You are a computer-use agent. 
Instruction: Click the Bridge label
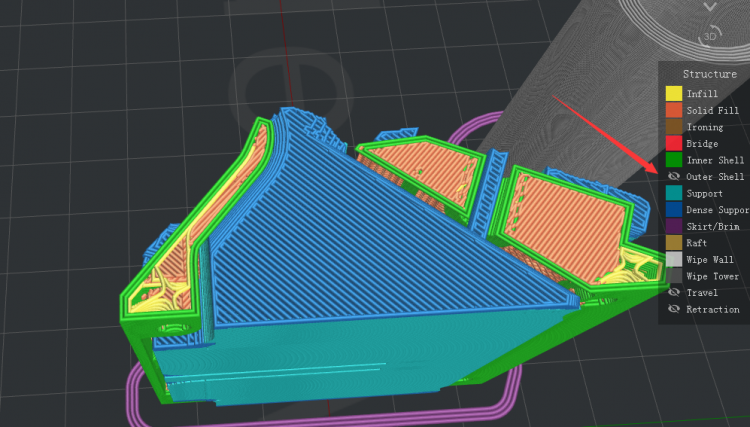tap(702, 143)
